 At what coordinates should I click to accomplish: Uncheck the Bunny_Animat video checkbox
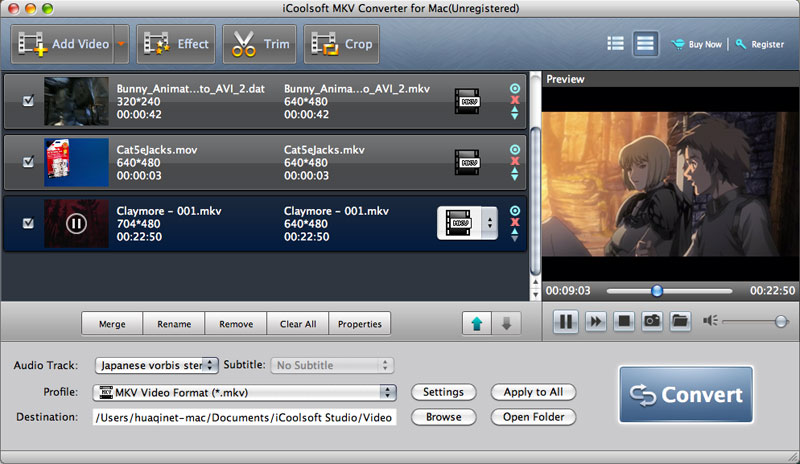(x=28, y=101)
